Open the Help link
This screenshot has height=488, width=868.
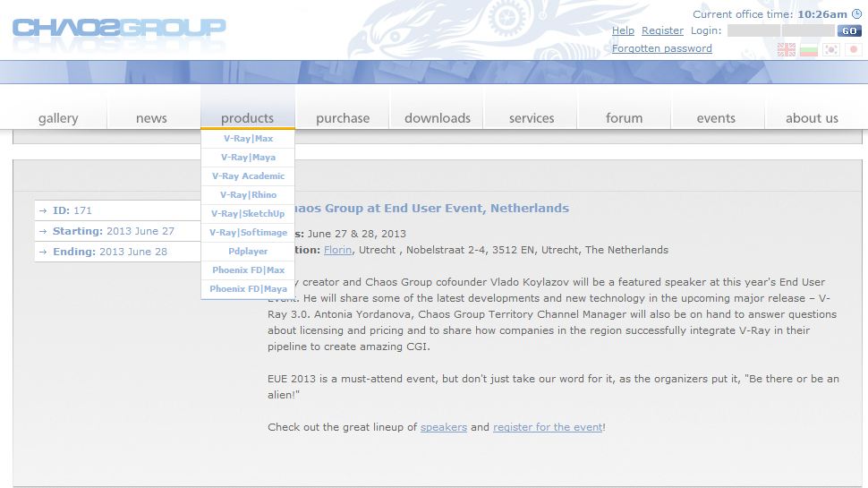pyautogui.click(x=623, y=31)
